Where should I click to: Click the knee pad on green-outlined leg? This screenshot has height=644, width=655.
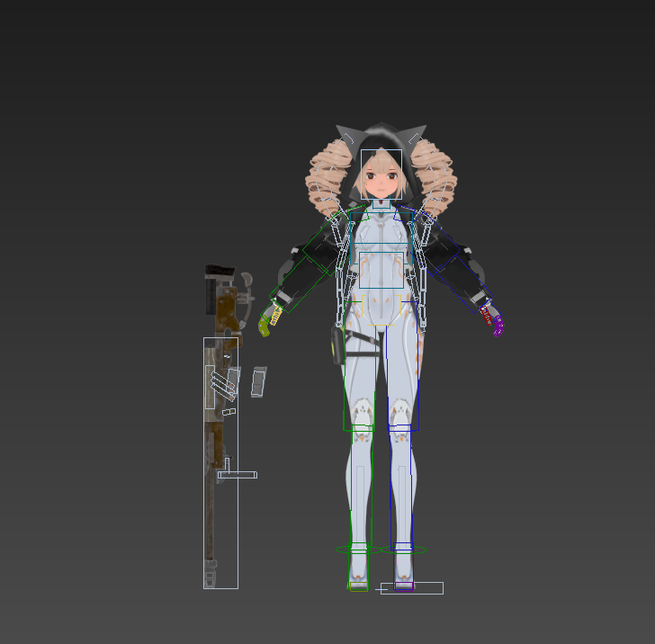(363, 413)
